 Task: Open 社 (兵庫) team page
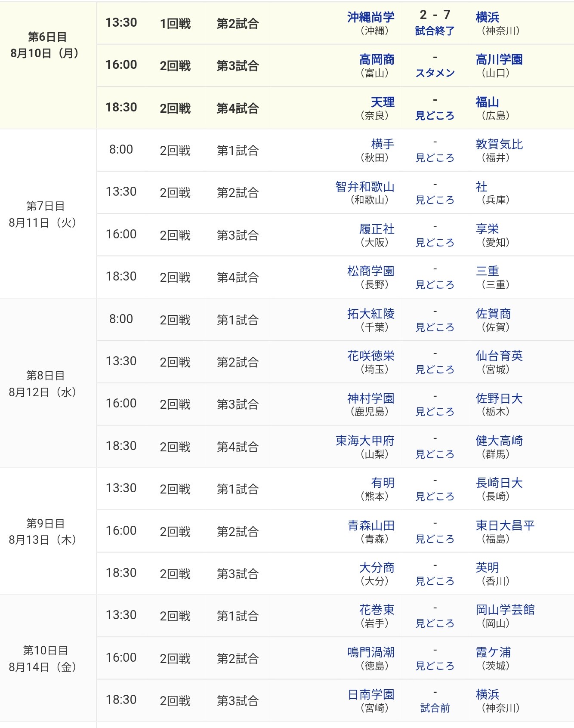[x=481, y=187]
